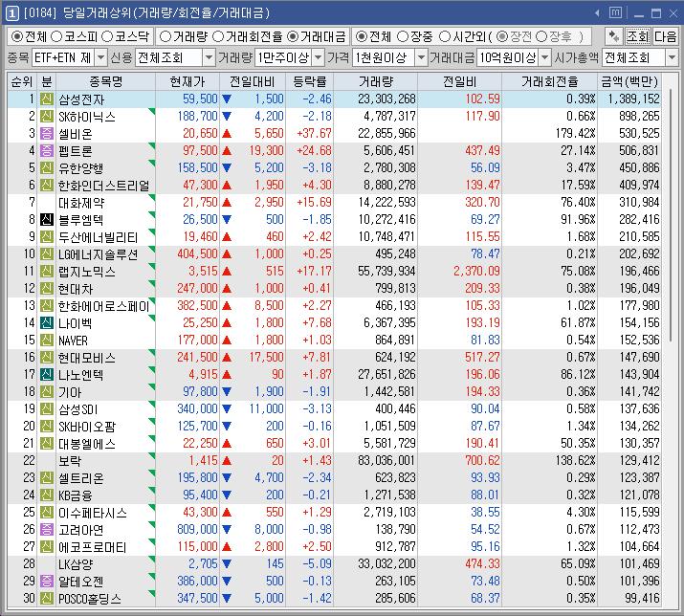The height and width of the screenshot is (616, 684).
Task: Open the 시가총액 전체조회 dropdown
Action: 672,57
